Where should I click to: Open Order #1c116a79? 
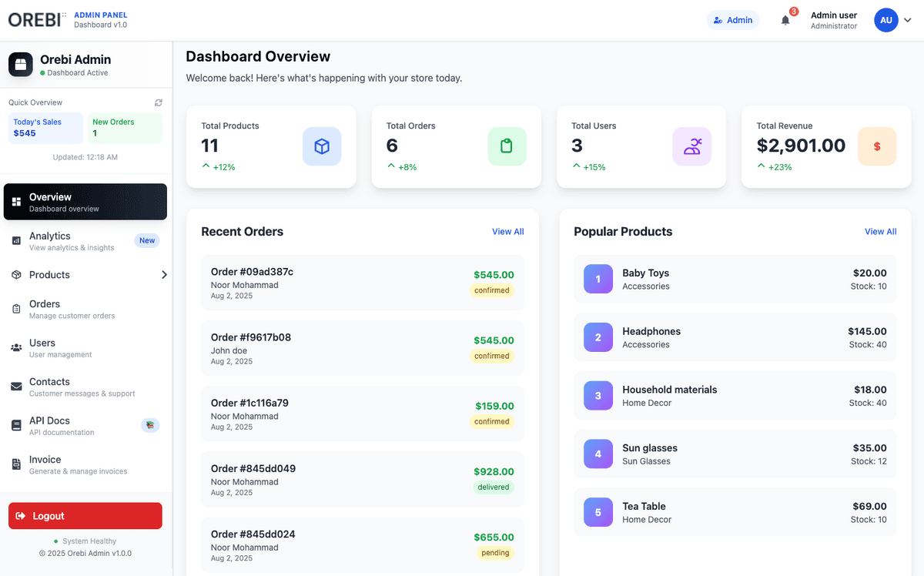(x=363, y=414)
